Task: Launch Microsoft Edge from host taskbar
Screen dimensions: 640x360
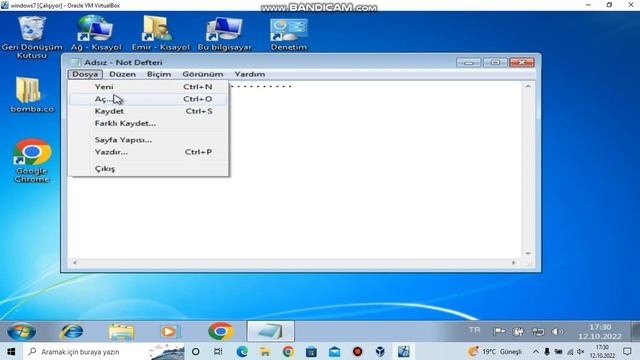Action: (x=242, y=351)
